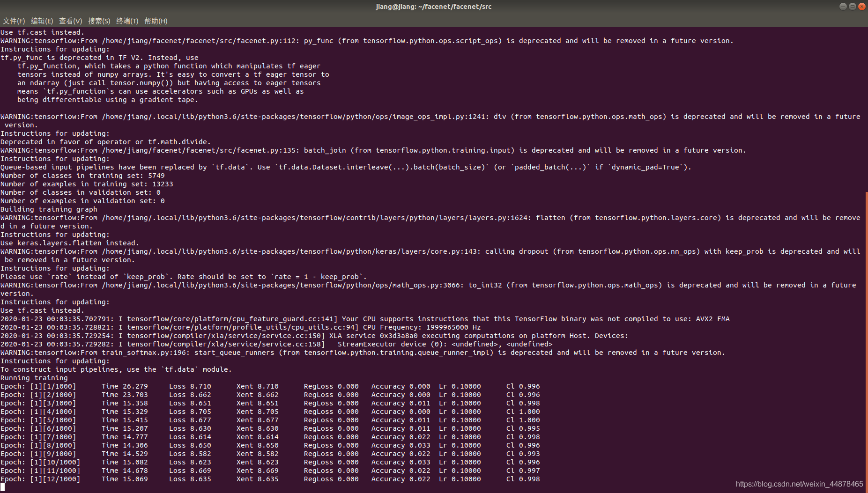Open the 搜索(S) menu

click(99, 21)
